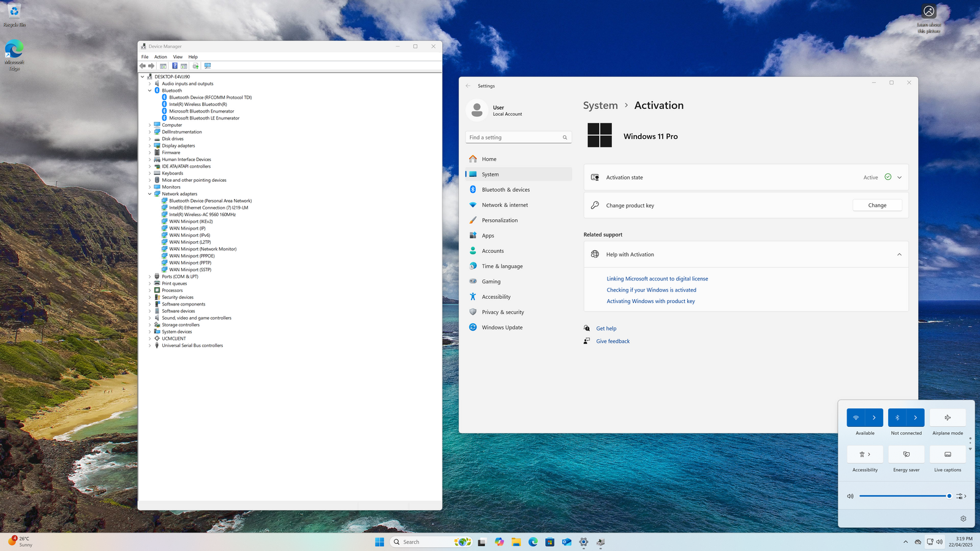This screenshot has width=980, height=551.
Task: Open Activating Windows with product key link
Action: click(650, 301)
